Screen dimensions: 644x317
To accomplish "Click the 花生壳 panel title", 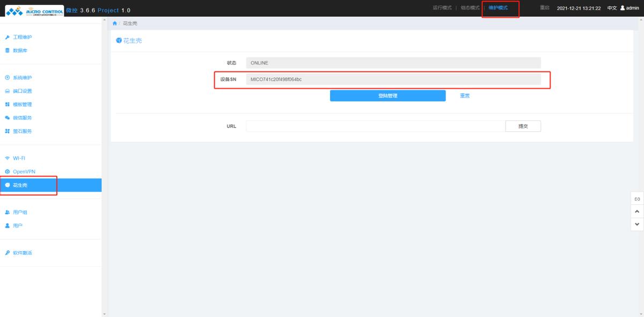I will click(133, 41).
